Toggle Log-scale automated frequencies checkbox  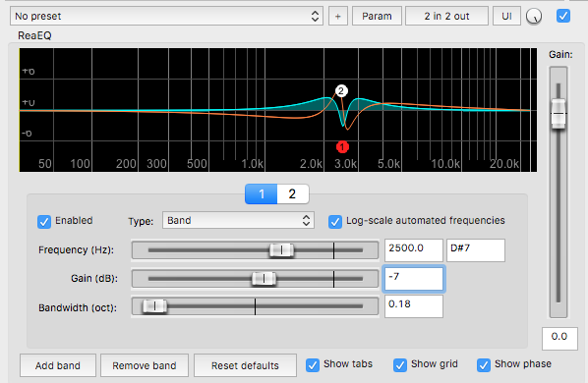point(335,222)
